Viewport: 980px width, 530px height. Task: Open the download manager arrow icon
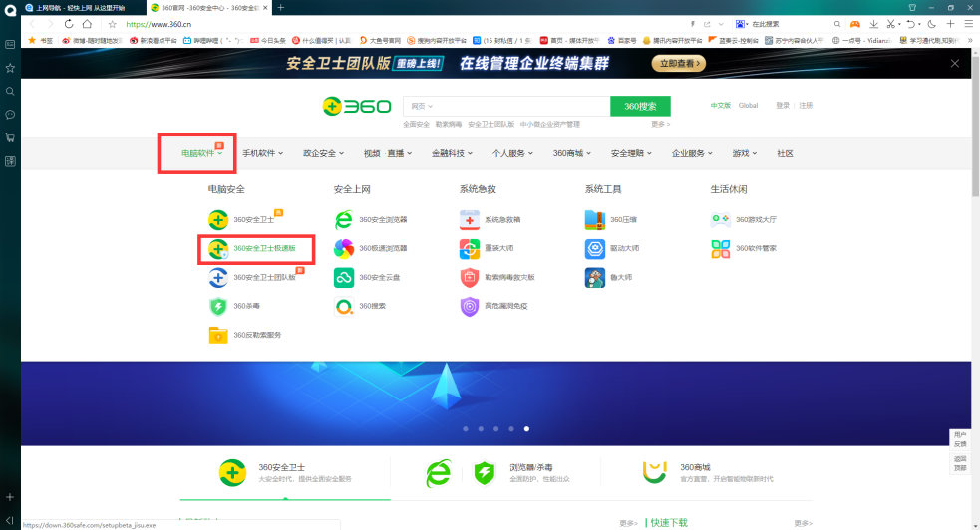pos(873,24)
